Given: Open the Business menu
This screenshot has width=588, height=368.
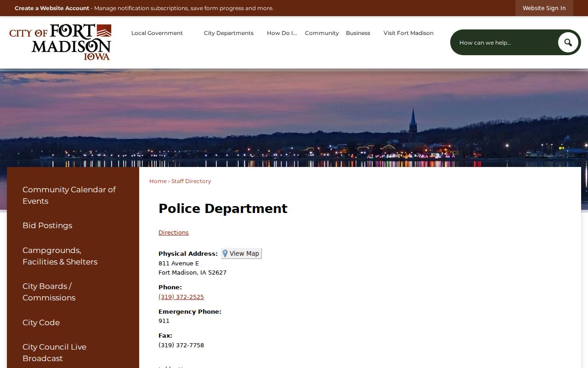Looking at the screenshot, I should point(358,33).
